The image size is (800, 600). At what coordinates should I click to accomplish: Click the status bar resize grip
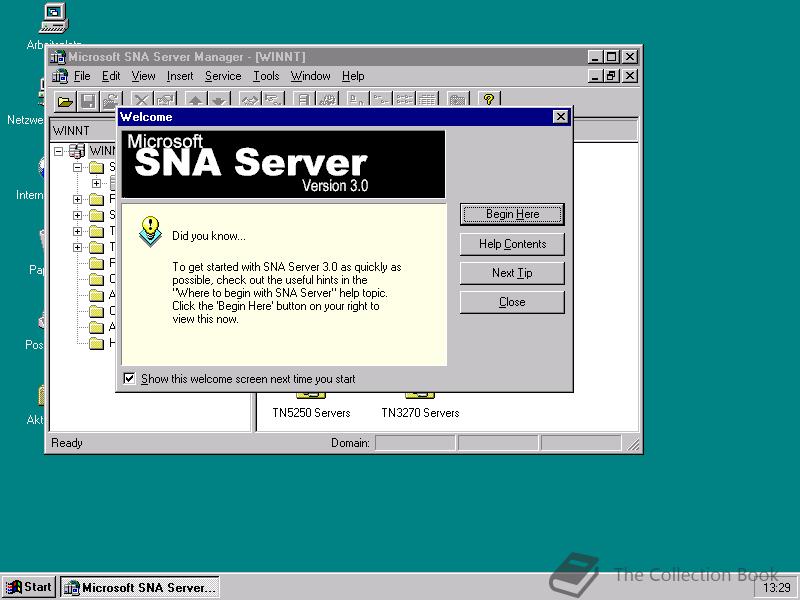pos(633,444)
